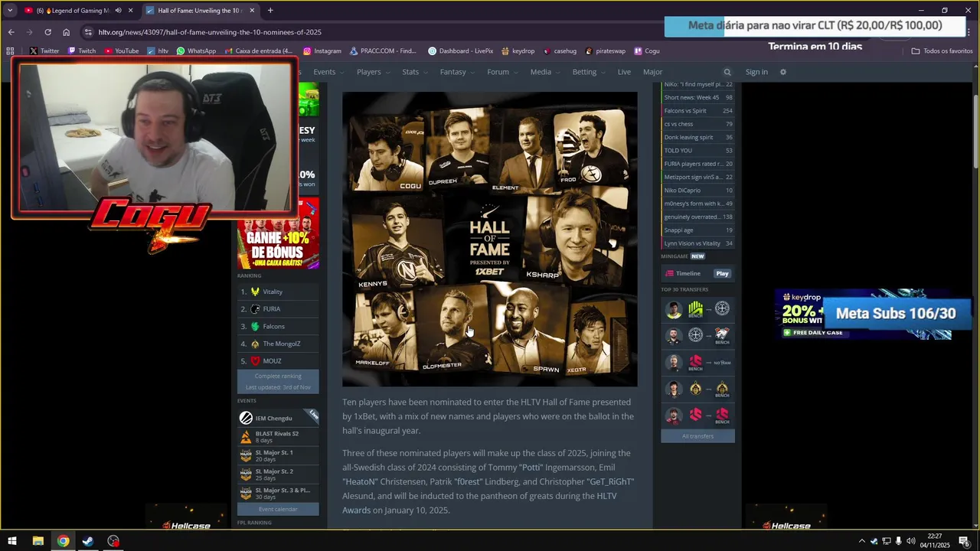The image size is (980, 551).
Task: Open the PRACC.COM bookmark
Action: pos(384,51)
